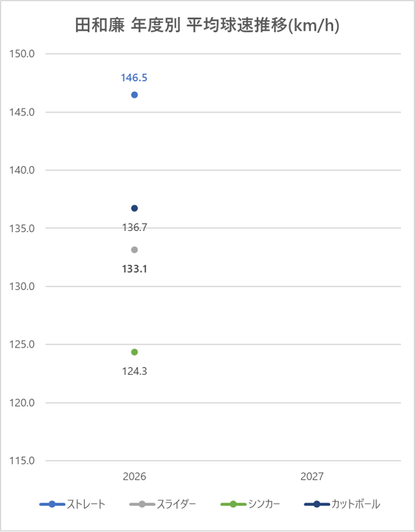Screen dimensions: 415x532
Task: Select the gray スライダー data point
Action: pos(134,250)
